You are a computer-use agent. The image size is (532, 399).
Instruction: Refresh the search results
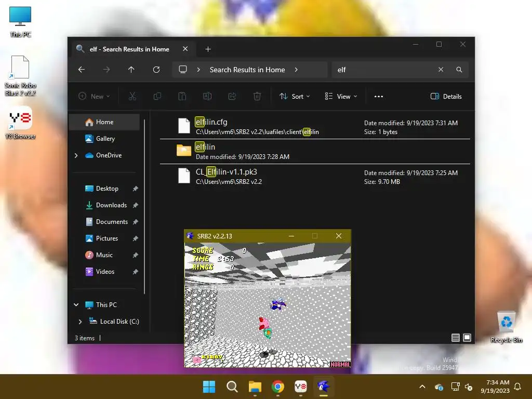click(156, 70)
